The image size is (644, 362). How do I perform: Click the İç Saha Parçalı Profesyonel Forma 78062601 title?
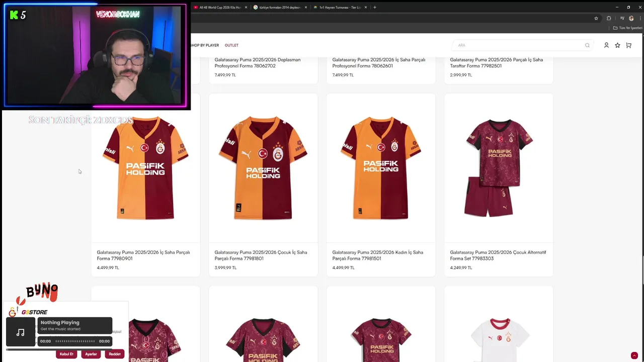coord(379,63)
